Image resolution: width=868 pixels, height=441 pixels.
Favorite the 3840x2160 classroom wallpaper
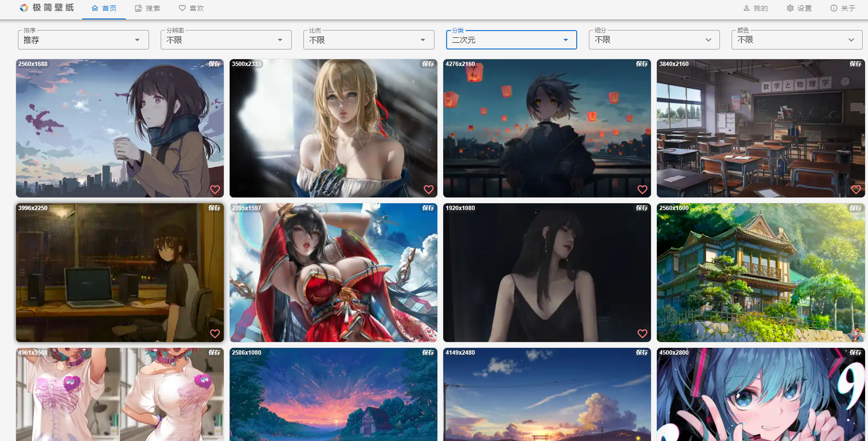click(856, 190)
